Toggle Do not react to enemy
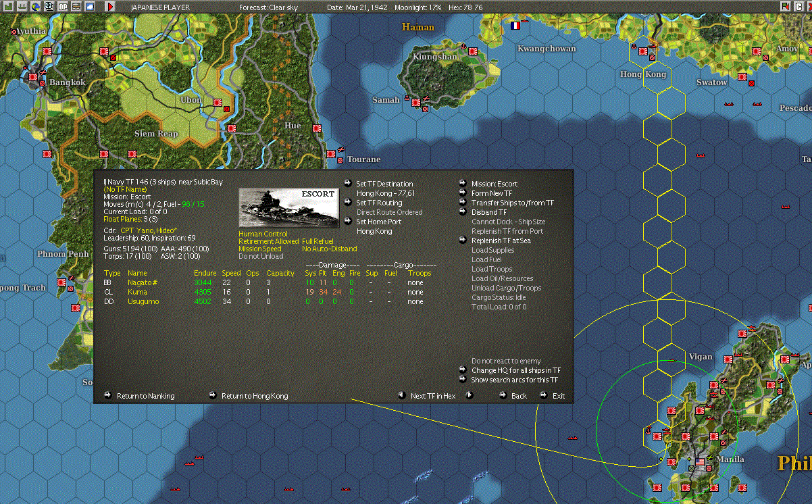The height and width of the screenshot is (504, 812). [x=506, y=361]
